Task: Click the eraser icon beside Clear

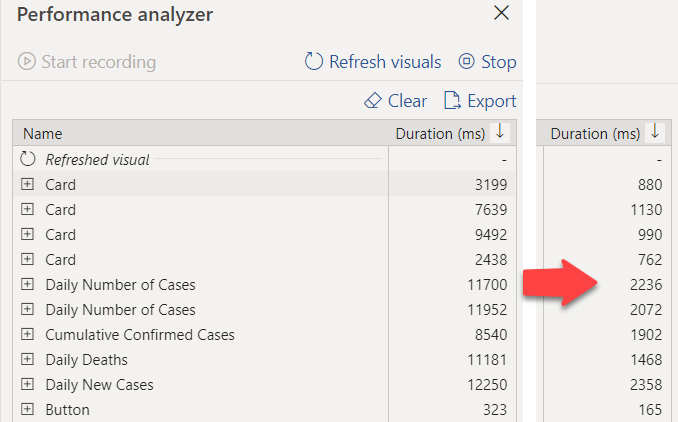Action: click(x=372, y=101)
